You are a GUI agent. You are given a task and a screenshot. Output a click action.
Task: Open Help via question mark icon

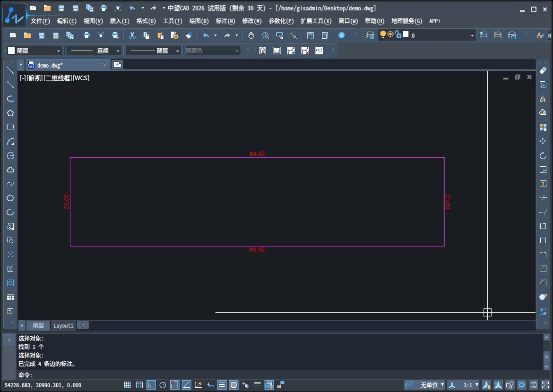[341, 35]
